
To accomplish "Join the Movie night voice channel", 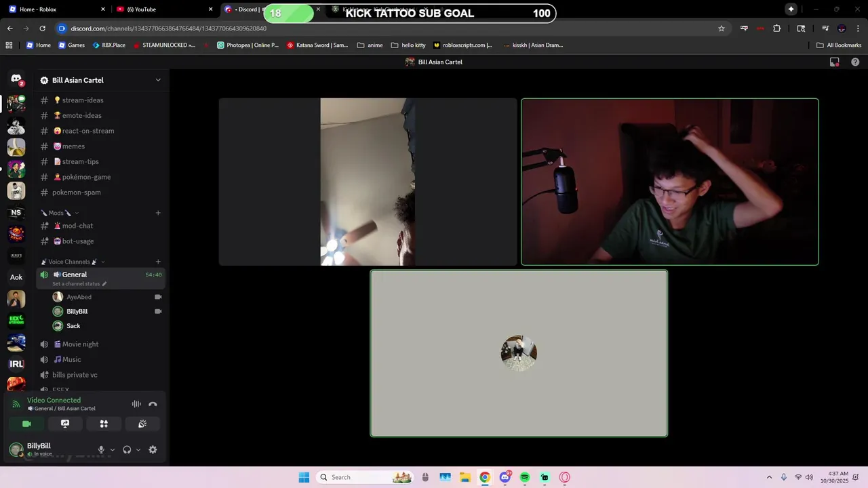I will click(x=100, y=344).
